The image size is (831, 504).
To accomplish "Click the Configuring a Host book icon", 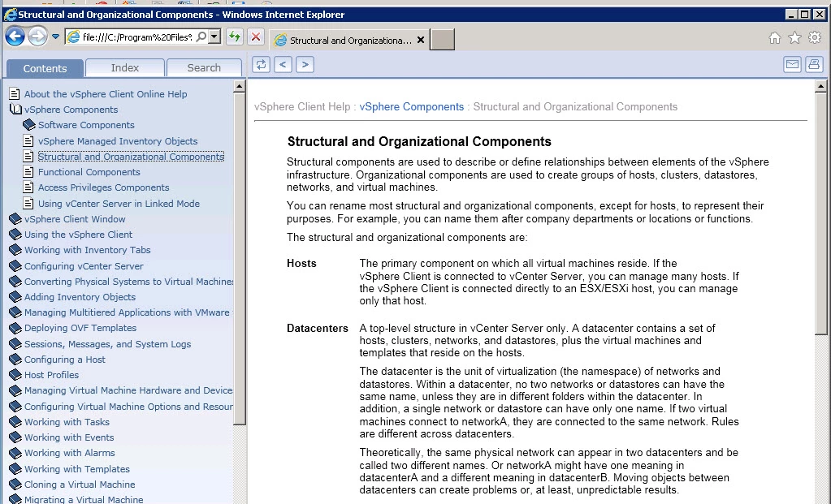I will coord(15,360).
